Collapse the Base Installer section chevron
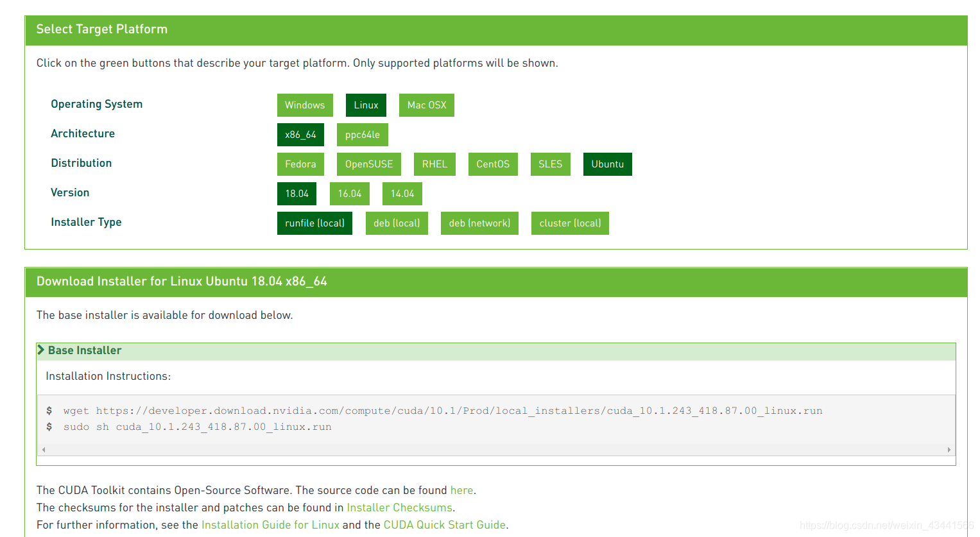The height and width of the screenshot is (537, 980). click(x=41, y=350)
